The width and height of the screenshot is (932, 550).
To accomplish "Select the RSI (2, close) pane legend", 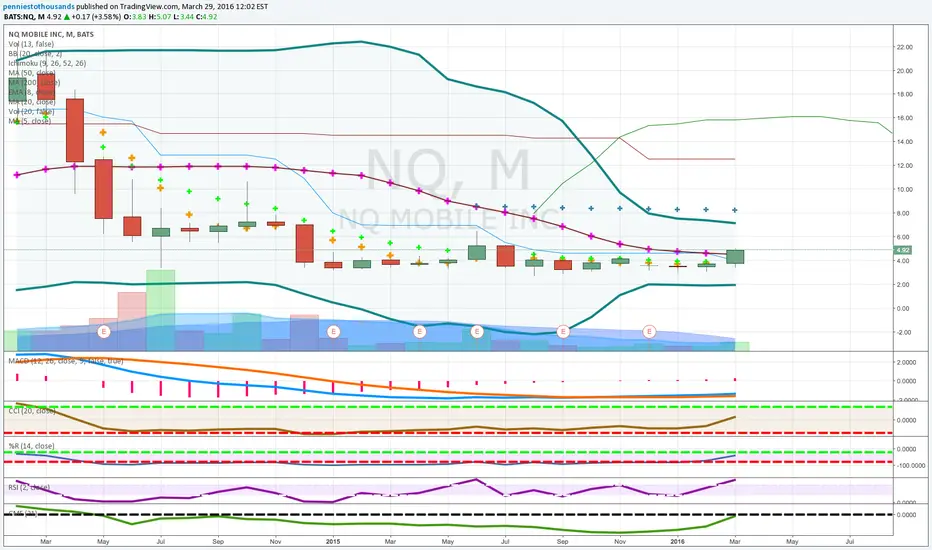I will tap(29, 488).
